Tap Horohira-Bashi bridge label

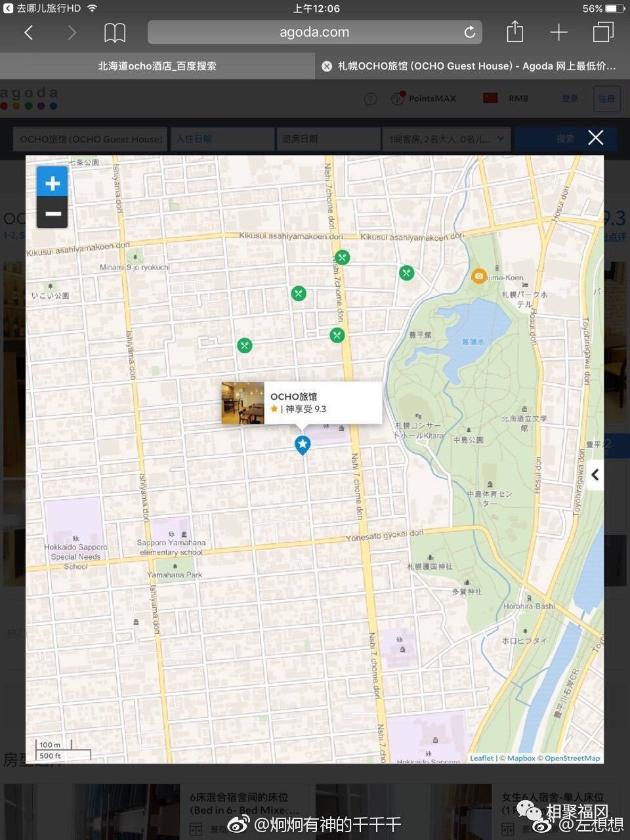529,606
